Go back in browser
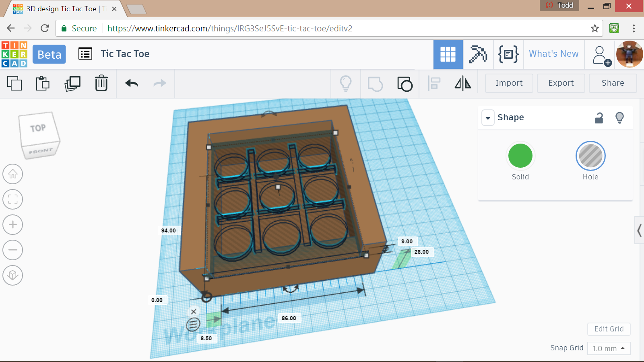Screen dimensions: 644x362 pyautogui.click(x=11, y=28)
